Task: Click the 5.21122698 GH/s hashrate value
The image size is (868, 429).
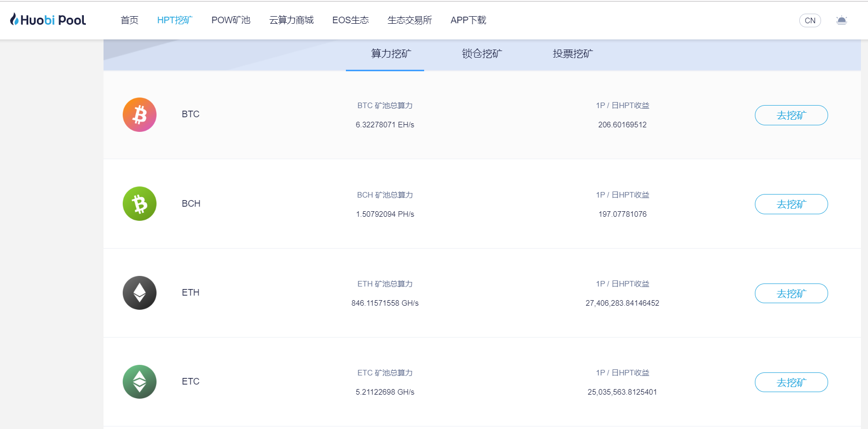Action: [385, 392]
